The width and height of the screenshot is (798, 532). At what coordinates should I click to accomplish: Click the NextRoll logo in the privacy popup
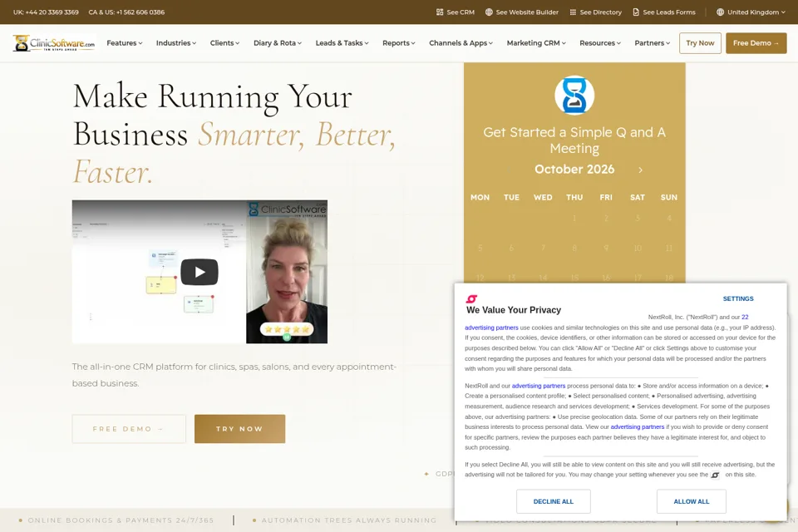472,299
